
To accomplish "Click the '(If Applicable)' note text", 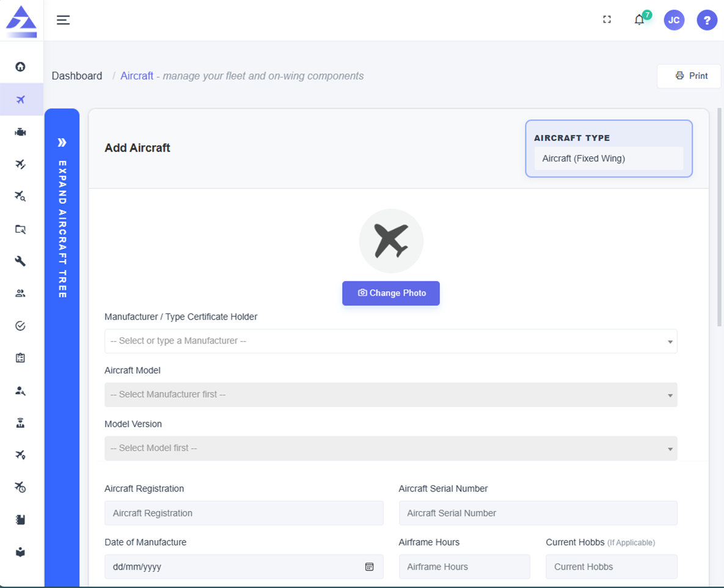I will [631, 543].
